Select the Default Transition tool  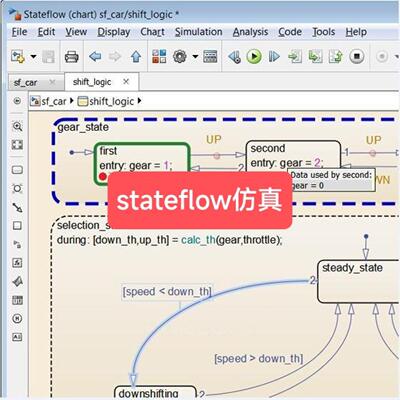pyautogui.click(x=17, y=207)
